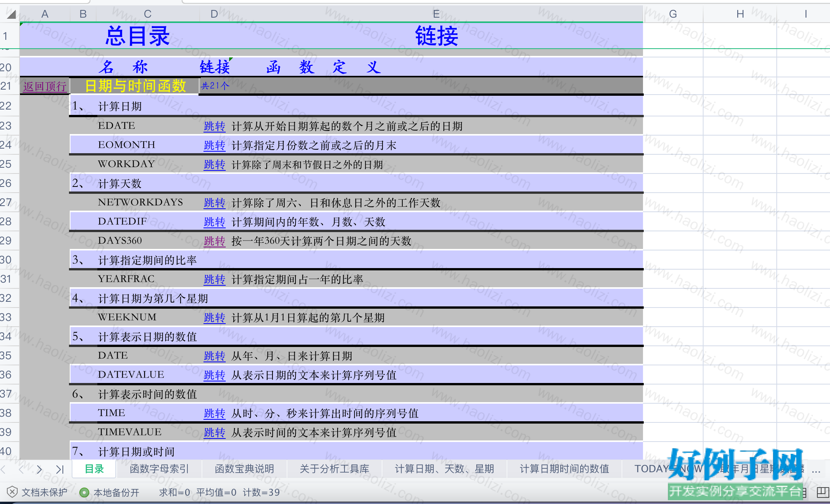Click the 总目录 title cell

(x=138, y=36)
